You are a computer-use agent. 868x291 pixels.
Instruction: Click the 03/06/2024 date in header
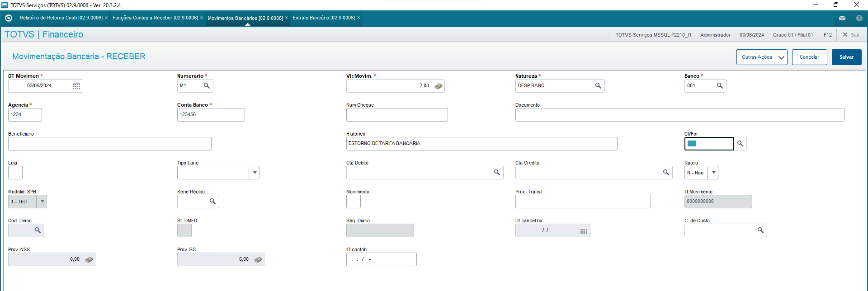pyautogui.click(x=751, y=35)
